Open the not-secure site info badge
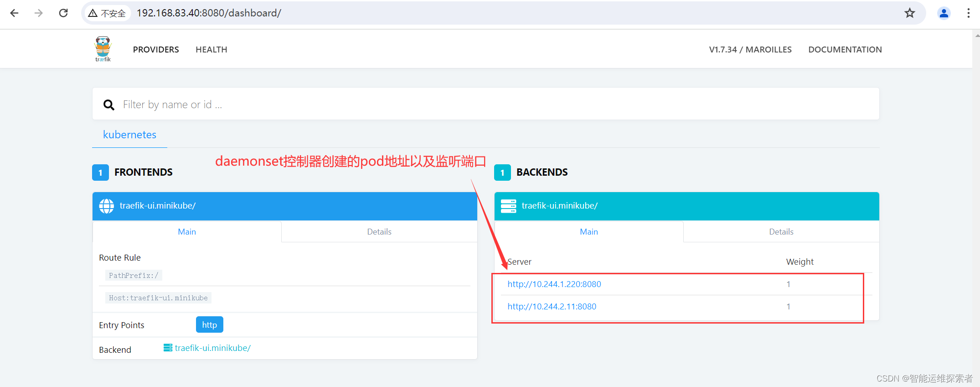This screenshot has width=980, height=387. click(x=107, y=13)
